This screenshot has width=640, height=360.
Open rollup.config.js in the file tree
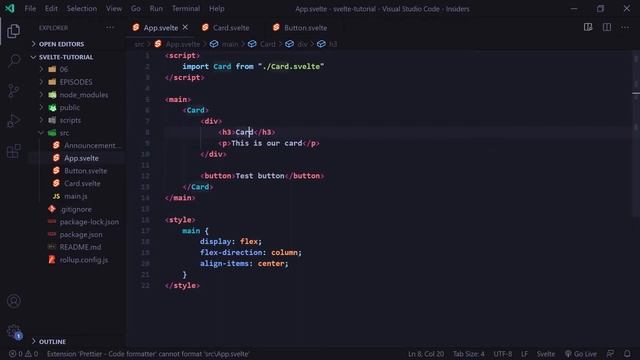(84, 260)
